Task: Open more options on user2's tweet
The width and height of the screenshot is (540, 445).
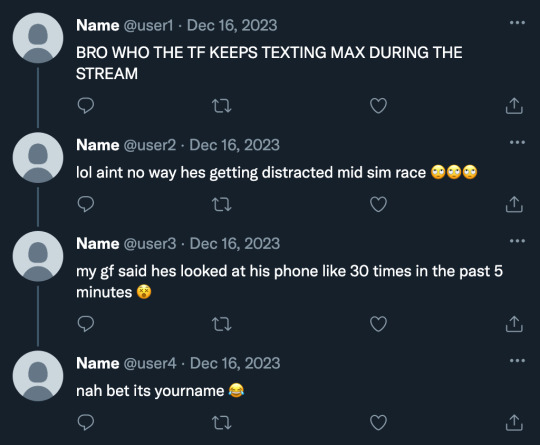Action: tap(517, 142)
